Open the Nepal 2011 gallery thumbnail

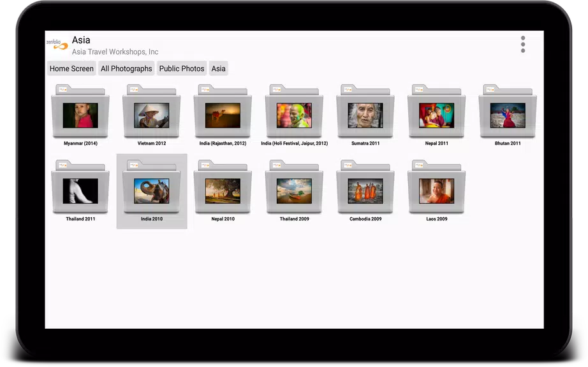click(x=436, y=112)
